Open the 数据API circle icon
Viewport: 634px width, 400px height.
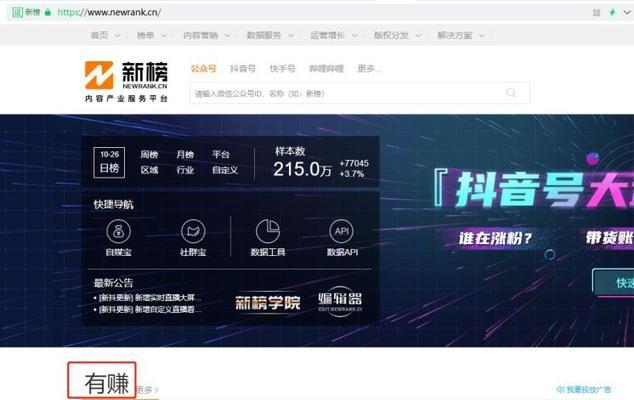[342, 231]
